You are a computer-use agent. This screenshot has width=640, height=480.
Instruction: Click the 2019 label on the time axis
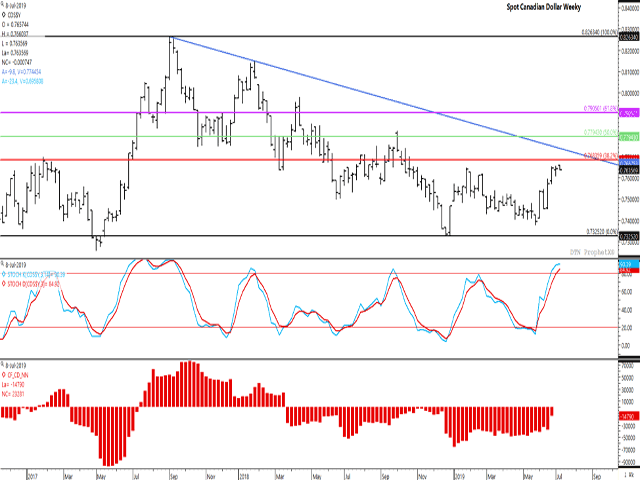point(460,476)
